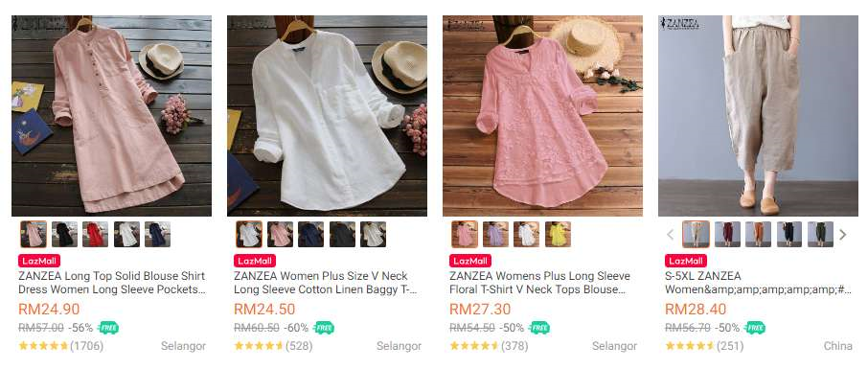Select the black variant of the Long Top Blouse
This screenshot has height=369, width=868.
(x=64, y=235)
